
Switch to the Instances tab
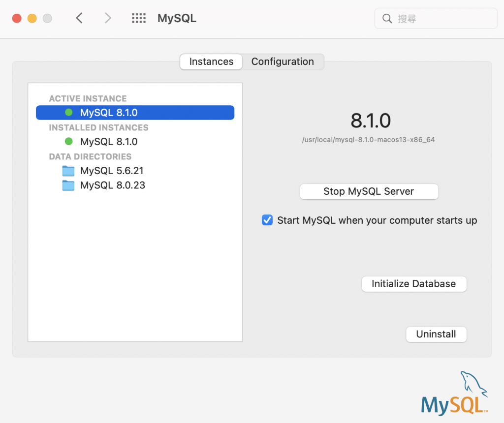211,61
